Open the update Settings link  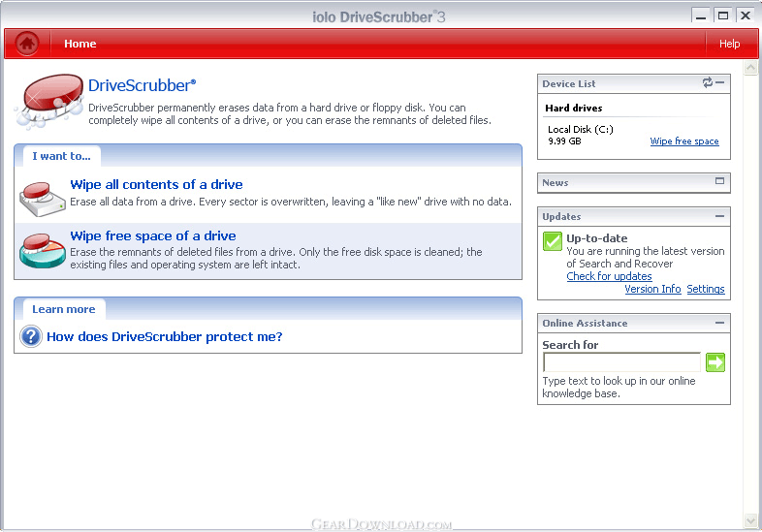point(705,289)
